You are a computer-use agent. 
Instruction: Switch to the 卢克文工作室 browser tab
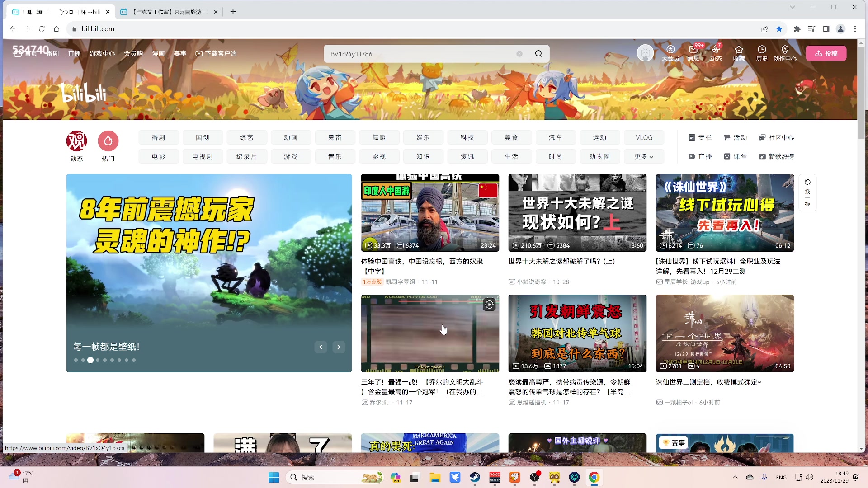coord(169,12)
